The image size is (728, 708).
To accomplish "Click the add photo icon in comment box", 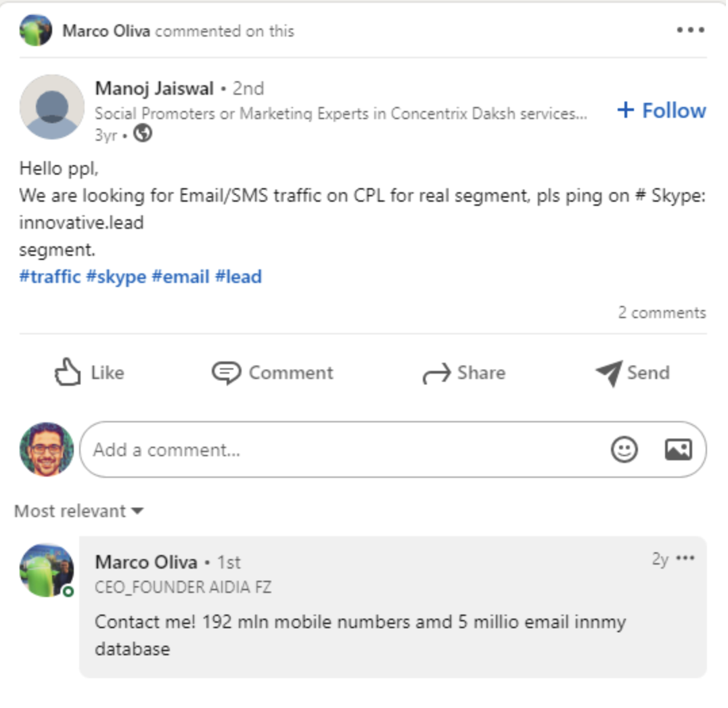I will (x=678, y=449).
